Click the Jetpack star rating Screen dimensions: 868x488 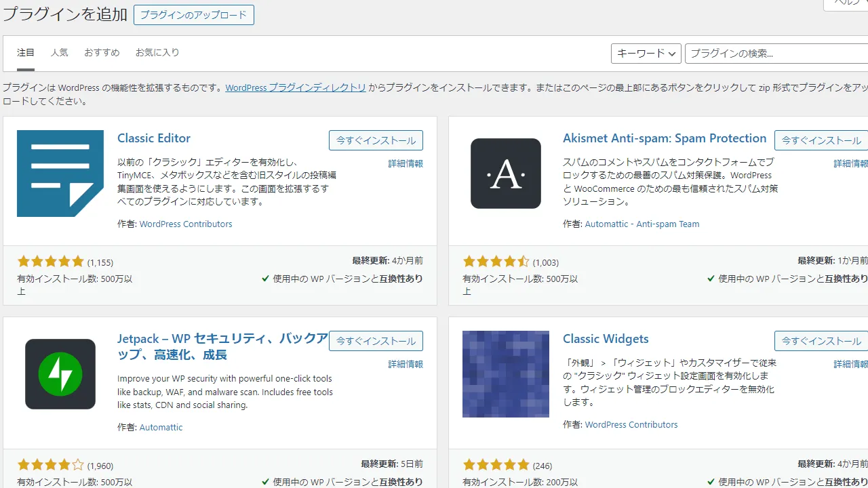50,465
